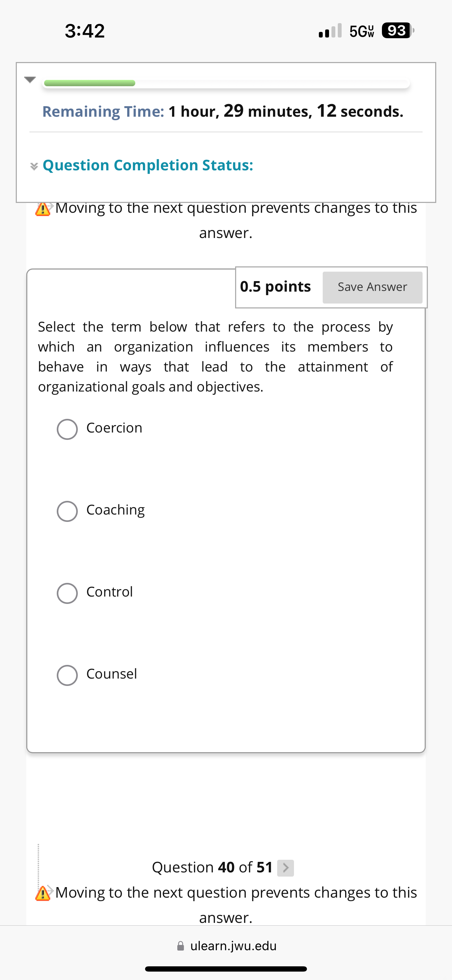Pick the Control answer option

(x=67, y=593)
